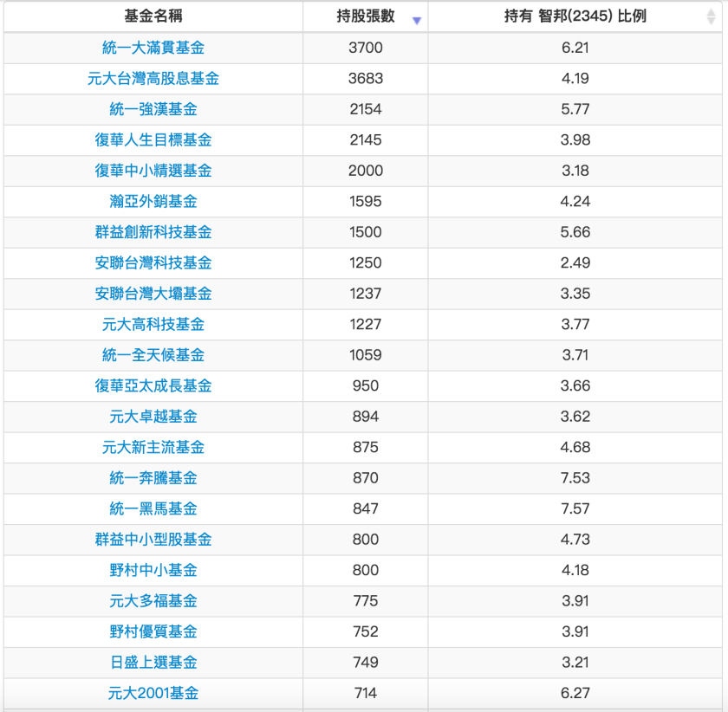View details for 復華人生目標基金
728x712 pixels.
(x=153, y=139)
